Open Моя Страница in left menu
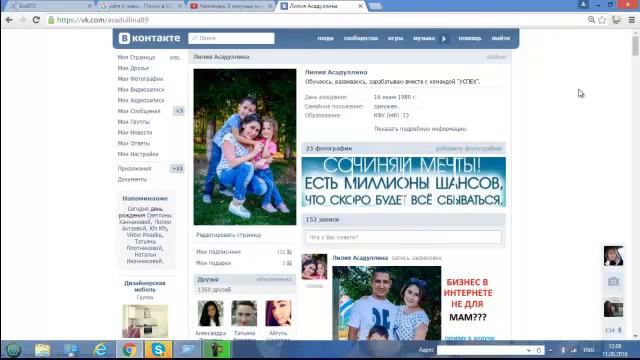The width and height of the screenshot is (640, 360). pos(136,58)
